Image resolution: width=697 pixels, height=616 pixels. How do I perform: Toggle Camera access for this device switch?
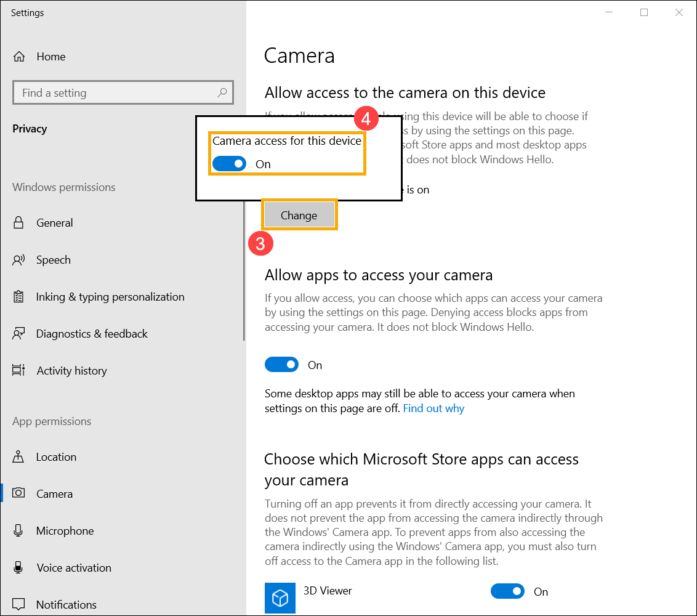229,164
